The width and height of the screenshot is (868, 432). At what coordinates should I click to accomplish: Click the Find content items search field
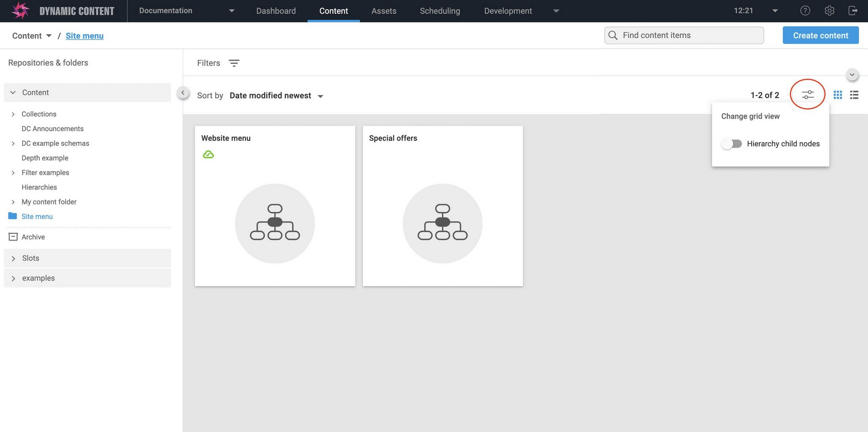(683, 35)
